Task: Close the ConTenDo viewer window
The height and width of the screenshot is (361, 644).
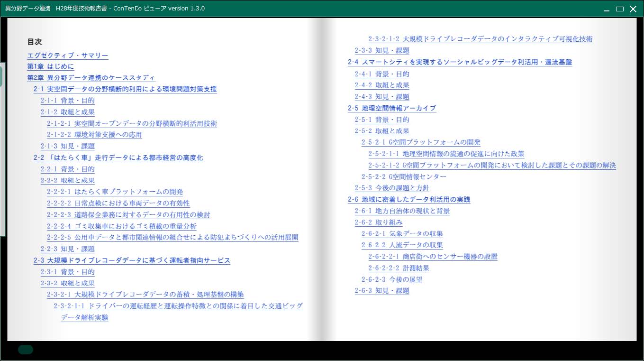Action: [x=633, y=9]
